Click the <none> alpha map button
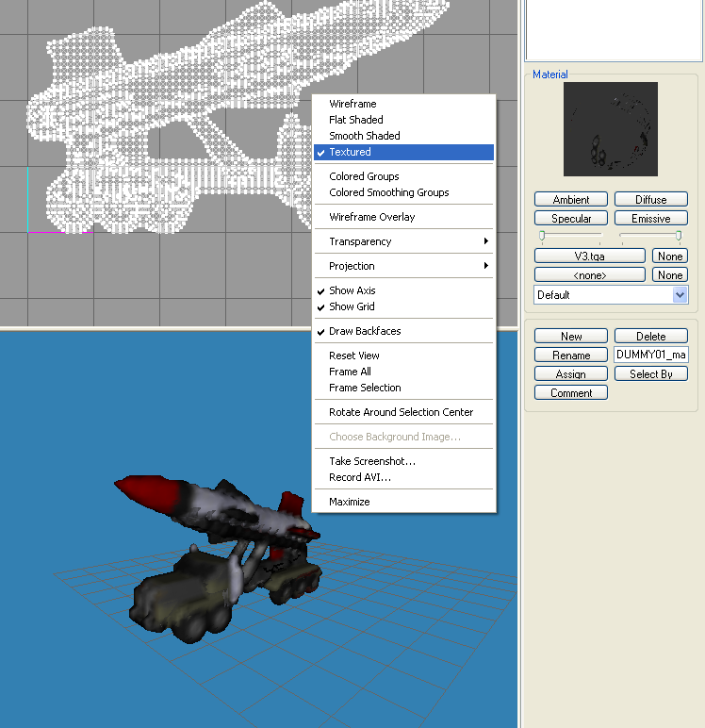 pos(589,274)
